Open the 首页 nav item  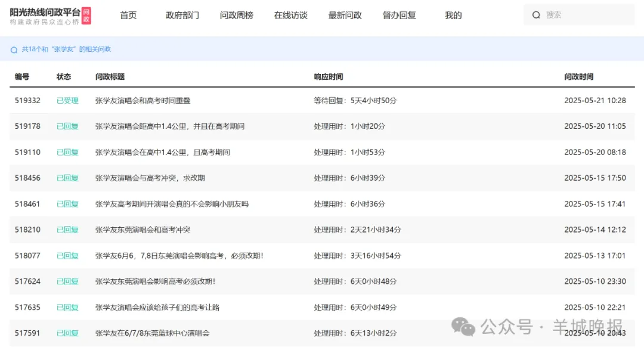point(128,16)
